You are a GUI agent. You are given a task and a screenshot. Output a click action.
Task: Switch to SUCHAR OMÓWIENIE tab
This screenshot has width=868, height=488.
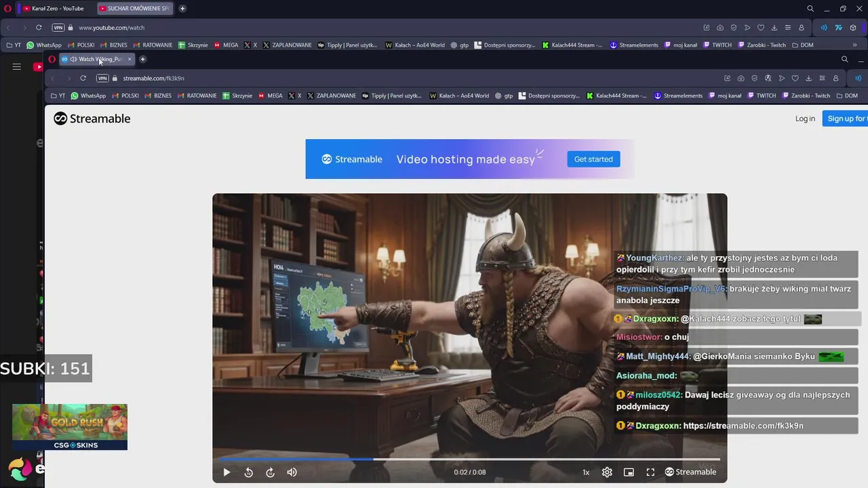134,8
